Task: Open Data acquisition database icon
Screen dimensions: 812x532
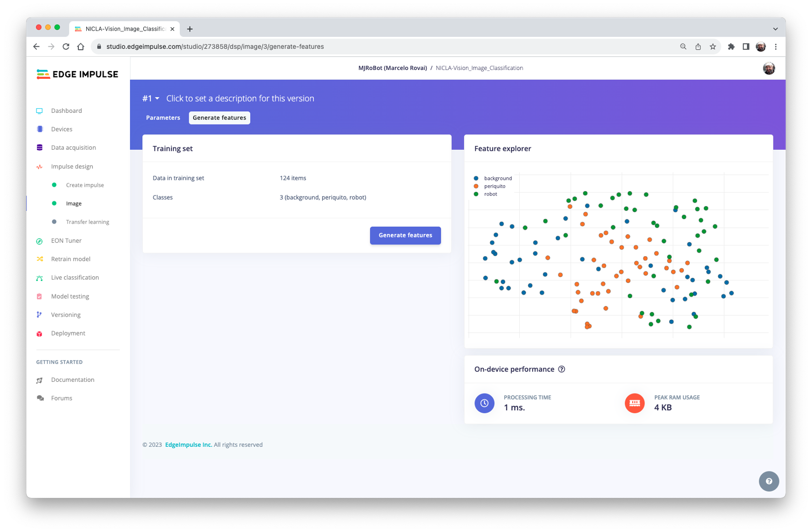Action: (39, 148)
